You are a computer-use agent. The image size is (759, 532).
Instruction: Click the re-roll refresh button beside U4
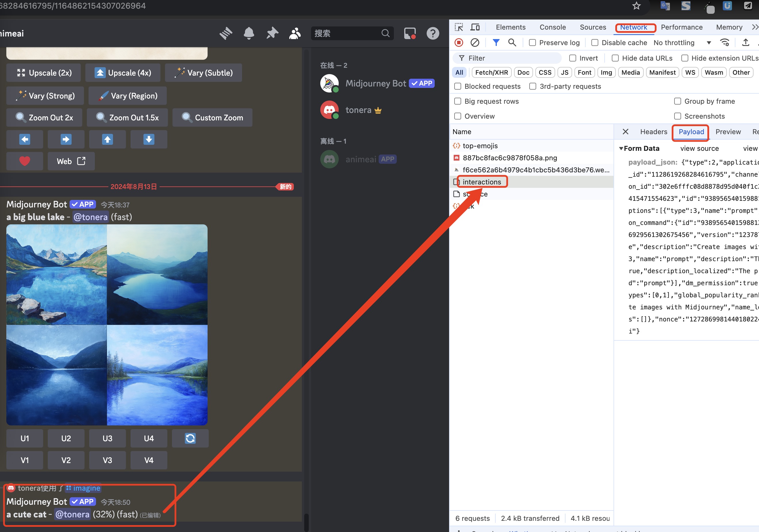click(x=190, y=438)
